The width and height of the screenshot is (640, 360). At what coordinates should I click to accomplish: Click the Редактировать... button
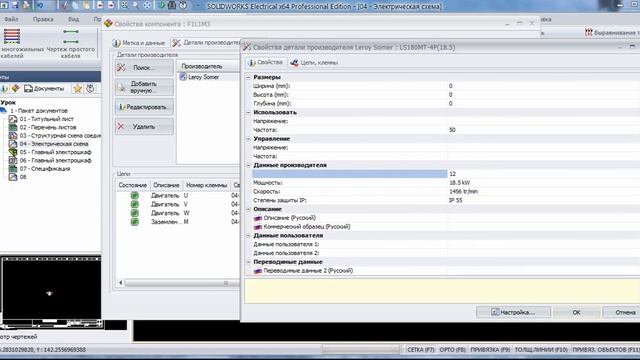click(x=144, y=107)
